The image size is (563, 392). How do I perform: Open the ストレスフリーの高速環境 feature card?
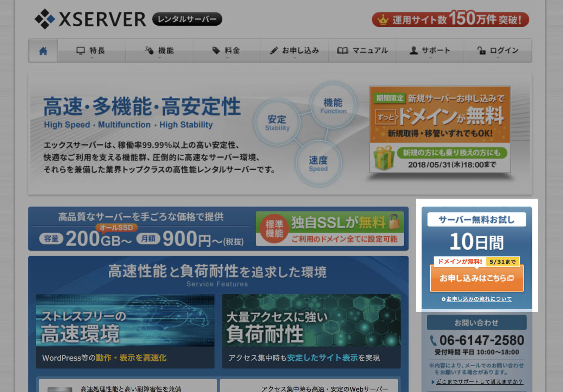point(125,331)
